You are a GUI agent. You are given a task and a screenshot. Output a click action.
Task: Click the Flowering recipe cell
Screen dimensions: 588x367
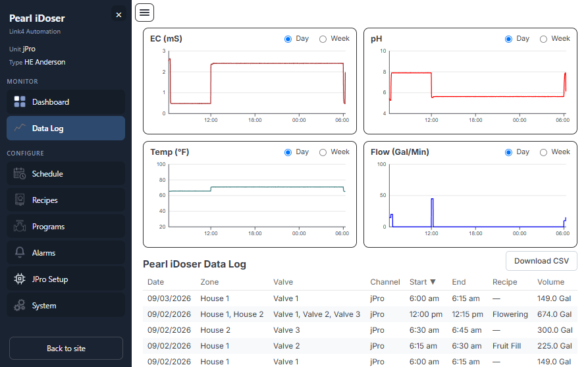[510, 314]
